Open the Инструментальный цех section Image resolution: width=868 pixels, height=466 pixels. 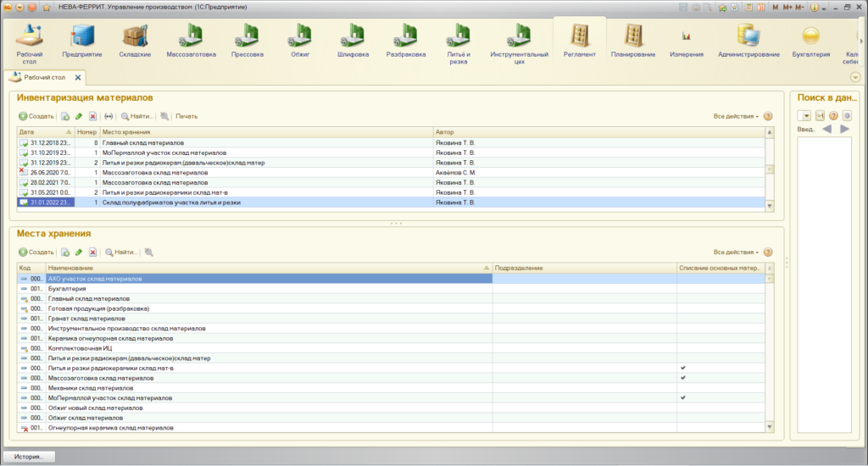click(x=519, y=44)
